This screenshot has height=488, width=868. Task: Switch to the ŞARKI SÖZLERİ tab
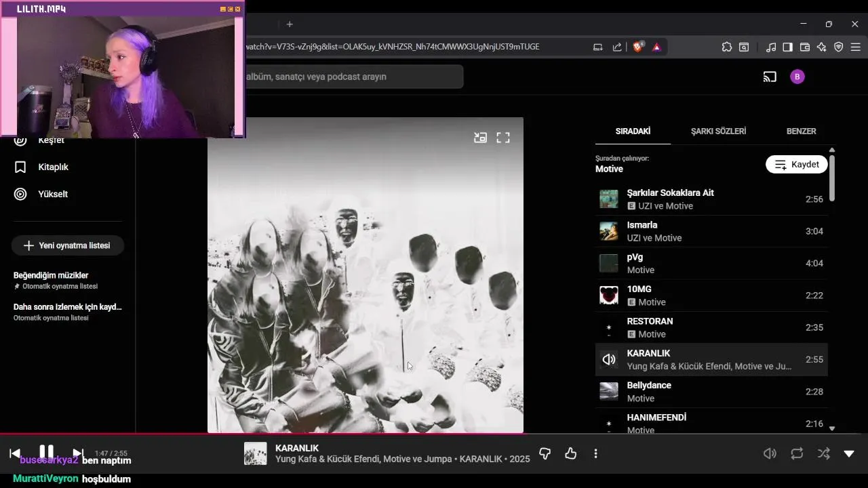(718, 131)
